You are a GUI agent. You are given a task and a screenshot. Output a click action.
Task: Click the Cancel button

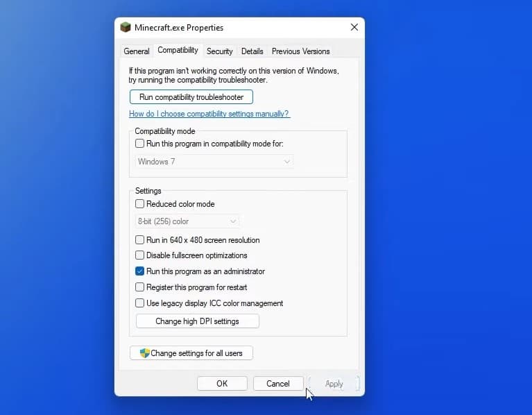coord(278,384)
